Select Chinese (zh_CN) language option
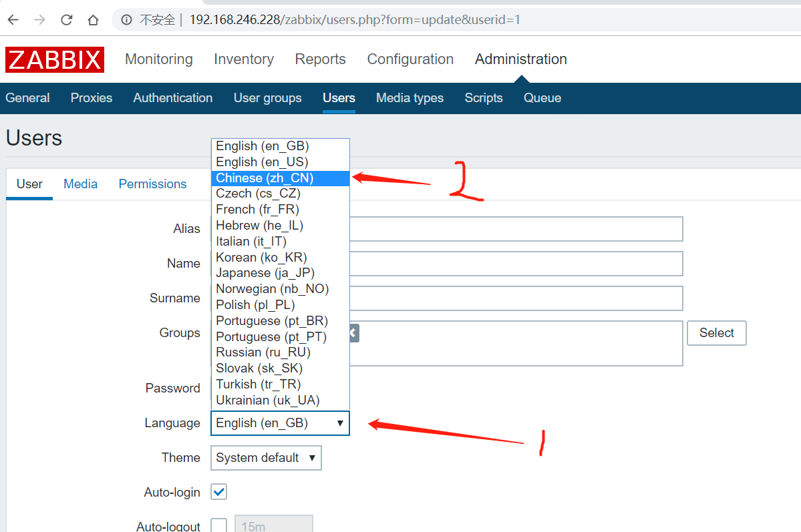Viewport: 801px width, 532px height. click(x=281, y=178)
